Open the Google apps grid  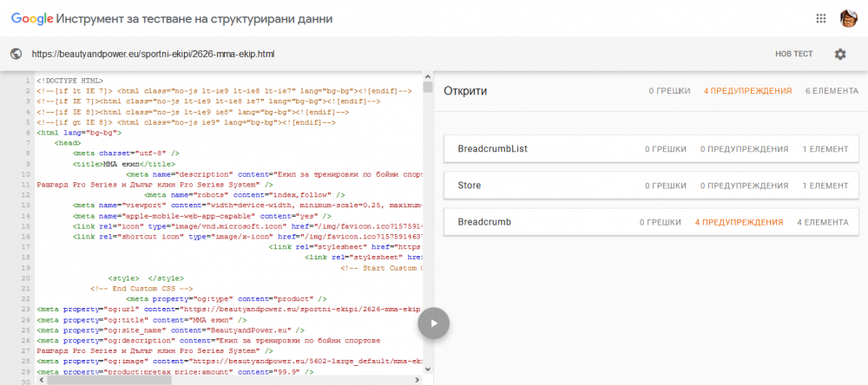[x=821, y=18]
